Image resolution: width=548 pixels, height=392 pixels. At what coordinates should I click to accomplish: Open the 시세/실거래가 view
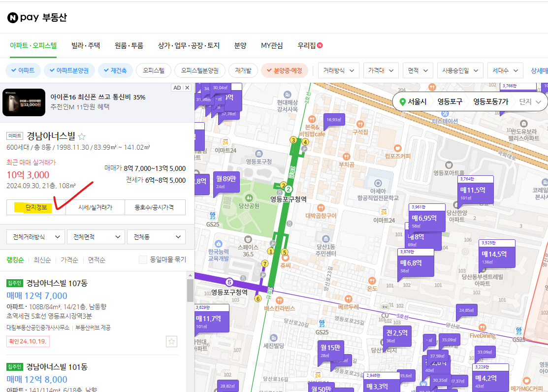pyautogui.click(x=96, y=207)
